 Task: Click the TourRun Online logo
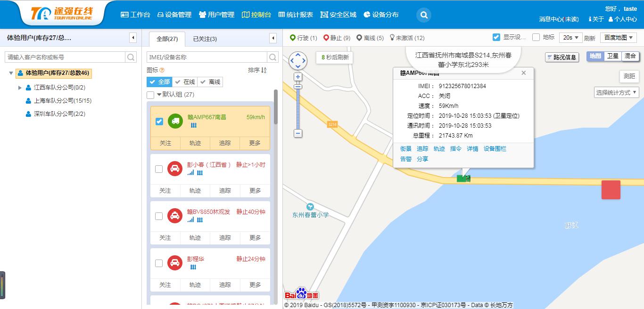pyautogui.click(x=62, y=14)
